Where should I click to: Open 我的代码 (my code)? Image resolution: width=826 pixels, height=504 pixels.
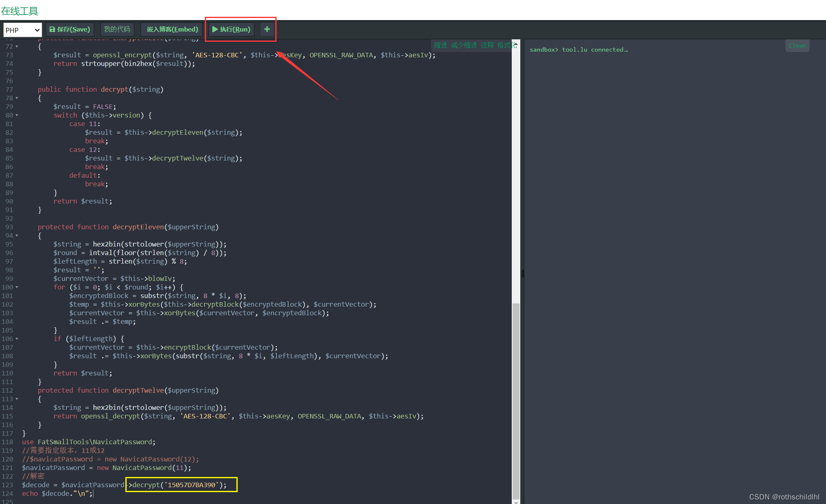click(x=117, y=29)
